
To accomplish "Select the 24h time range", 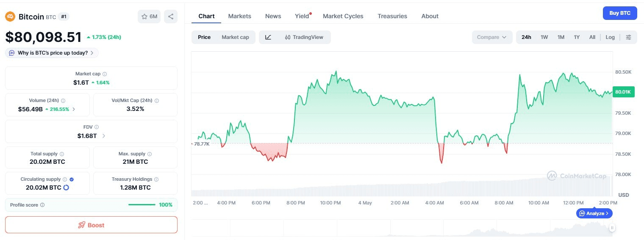I will (526, 37).
